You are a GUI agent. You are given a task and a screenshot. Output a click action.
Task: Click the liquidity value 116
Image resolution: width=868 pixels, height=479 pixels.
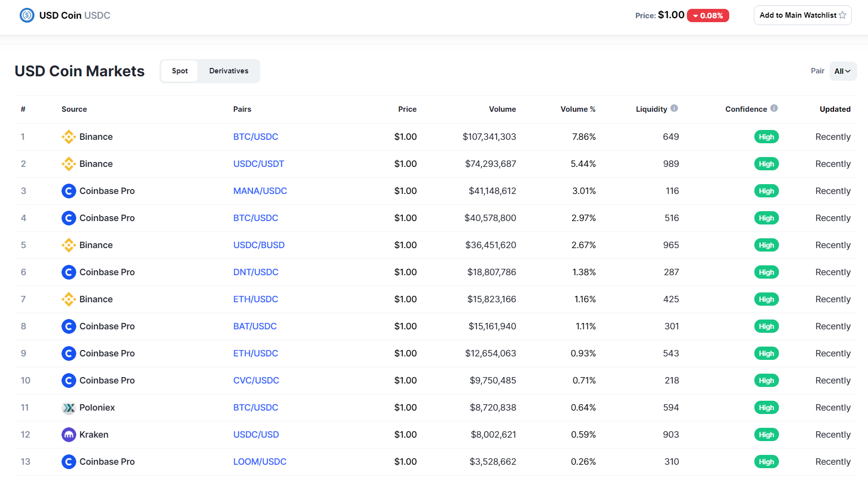pyautogui.click(x=672, y=191)
